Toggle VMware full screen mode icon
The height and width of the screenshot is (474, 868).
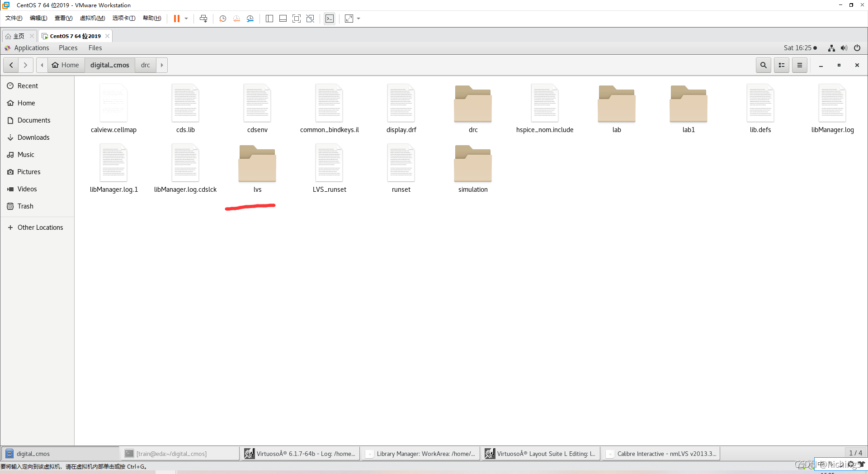point(297,19)
